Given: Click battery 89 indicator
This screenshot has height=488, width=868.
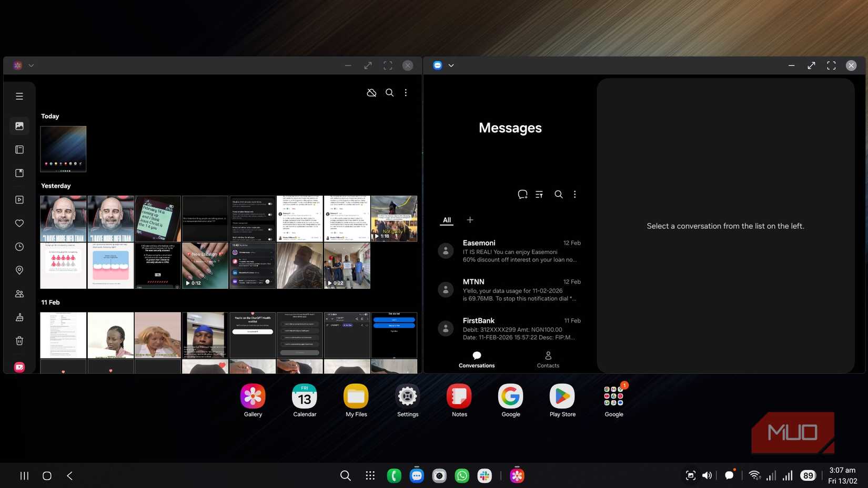Looking at the screenshot, I should (808, 476).
